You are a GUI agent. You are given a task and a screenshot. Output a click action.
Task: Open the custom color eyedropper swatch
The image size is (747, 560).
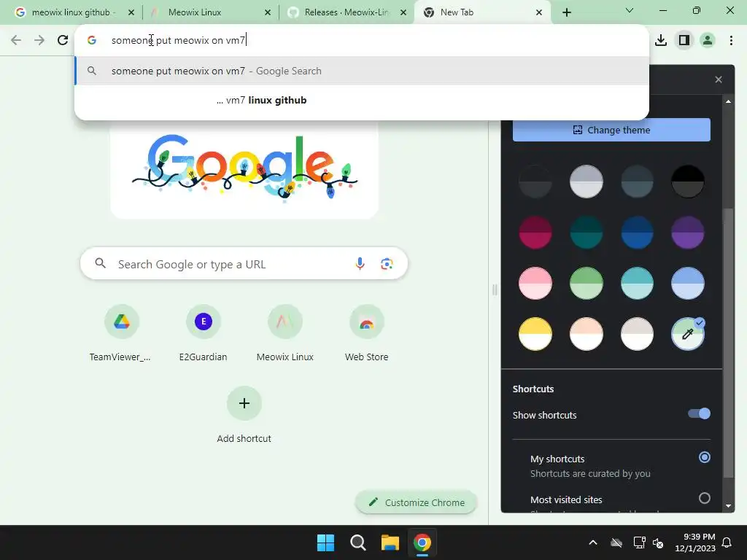tap(687, 334)
